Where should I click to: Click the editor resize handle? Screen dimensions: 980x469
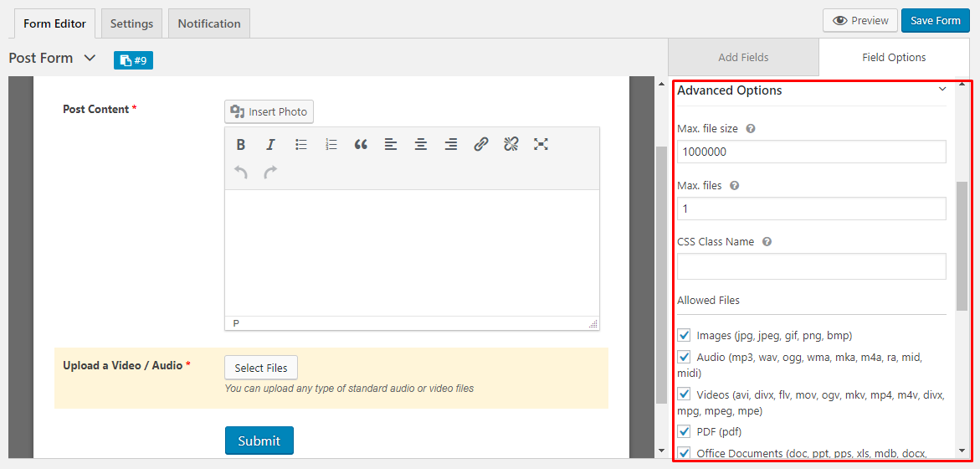[x=593, y=324]
